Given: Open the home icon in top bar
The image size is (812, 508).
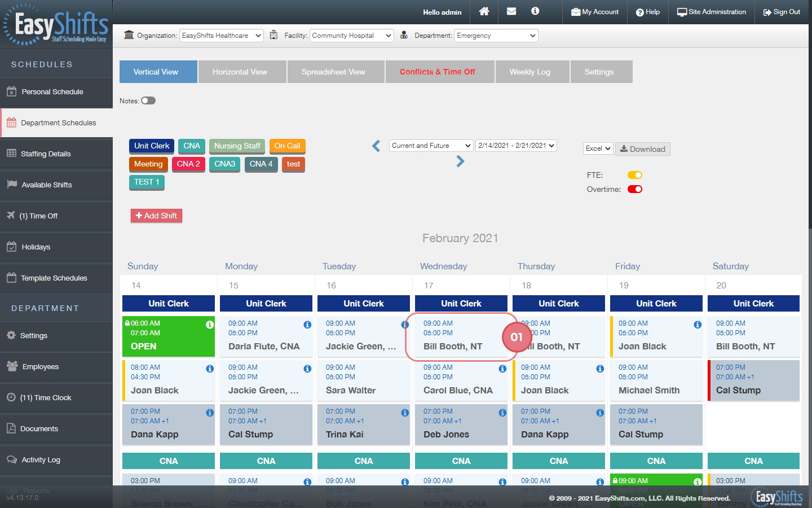Looking at the screenshot, I should click(484, 11).
